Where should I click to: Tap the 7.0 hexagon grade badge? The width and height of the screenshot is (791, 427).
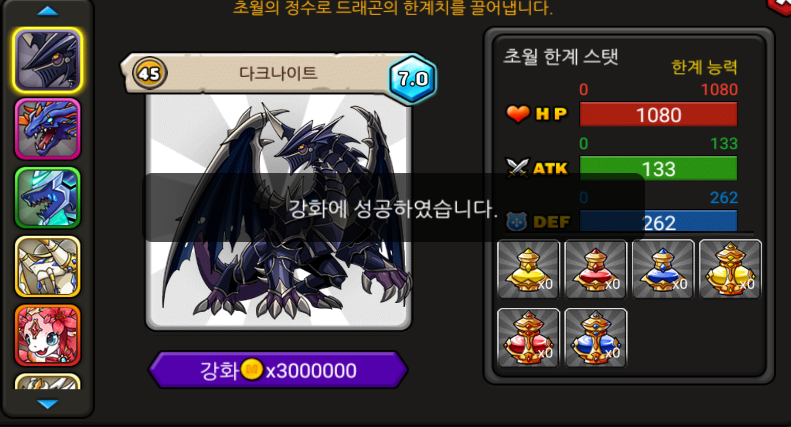click(x=413, y=79)
